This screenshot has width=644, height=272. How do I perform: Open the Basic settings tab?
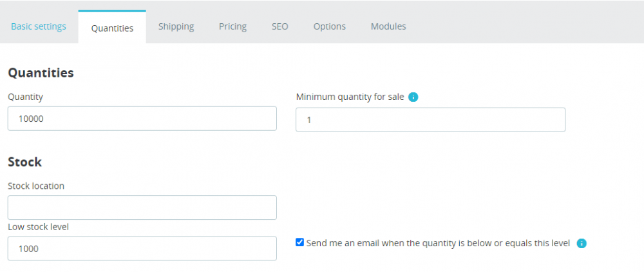39,26
